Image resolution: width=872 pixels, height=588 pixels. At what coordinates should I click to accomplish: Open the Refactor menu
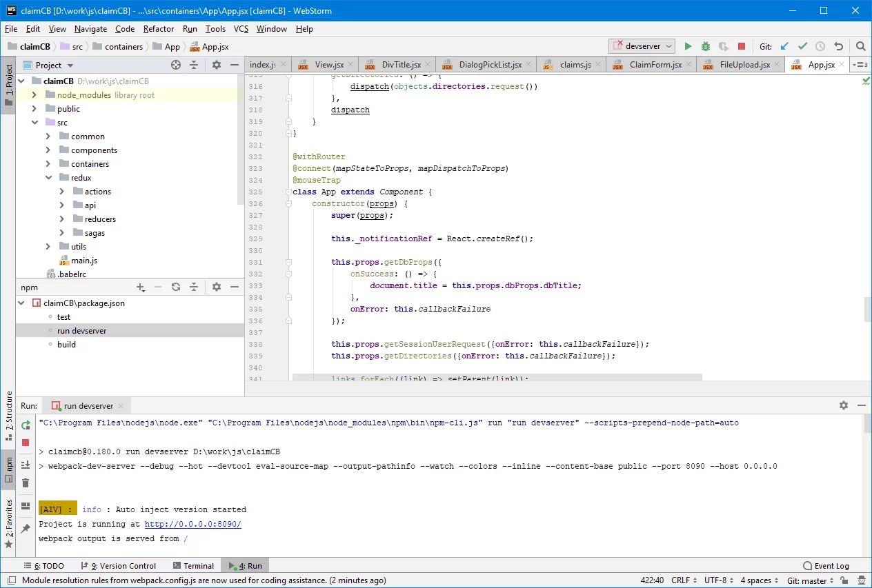point(159,29)
